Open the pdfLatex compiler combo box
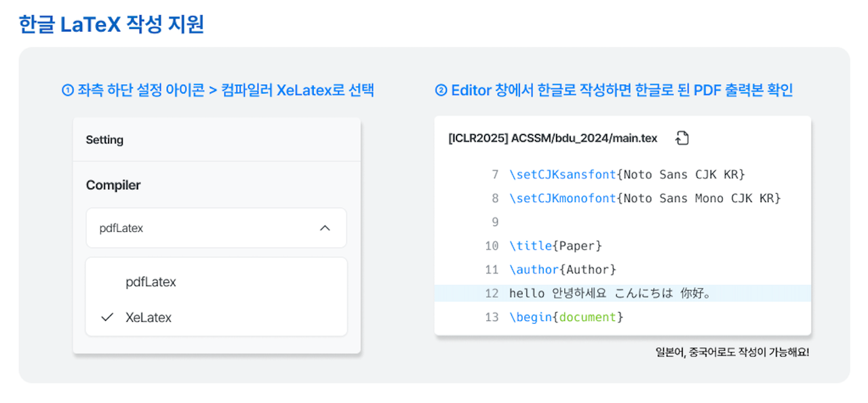 tap(216, 228)
